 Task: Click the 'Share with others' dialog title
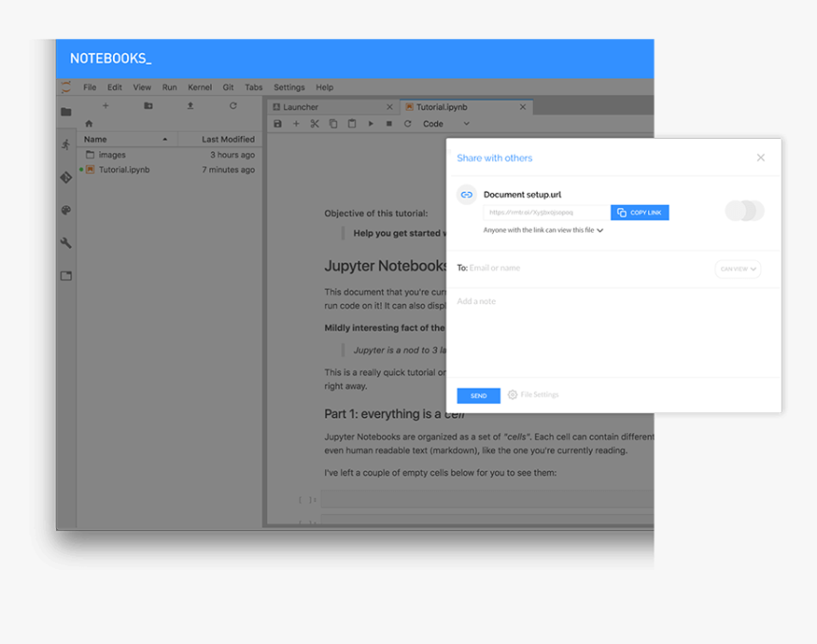pyautogui.click(x=494, y=158)
